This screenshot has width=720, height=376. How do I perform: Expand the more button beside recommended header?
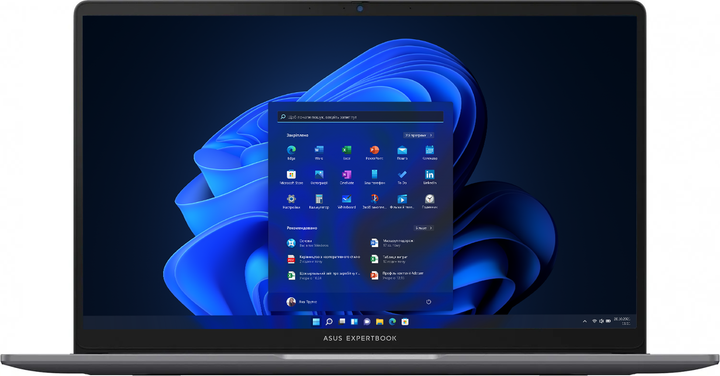[424, 228]
